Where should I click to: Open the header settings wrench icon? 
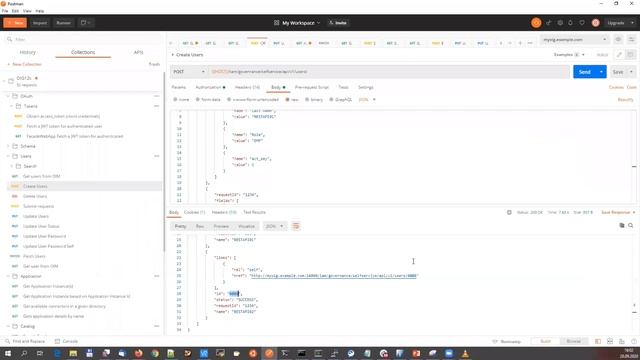(x=560, y=23)
